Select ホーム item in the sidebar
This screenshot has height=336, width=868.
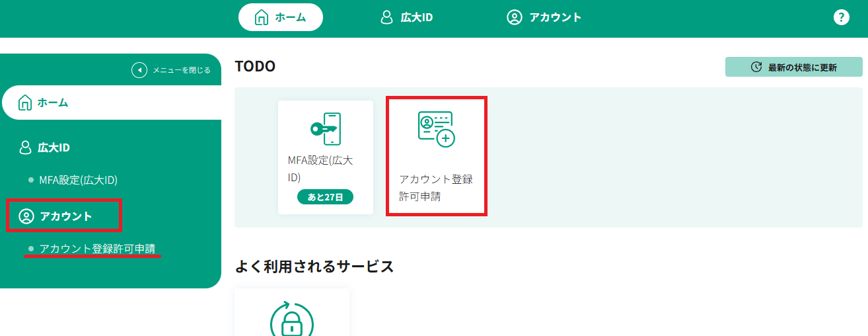pos(53,103)
